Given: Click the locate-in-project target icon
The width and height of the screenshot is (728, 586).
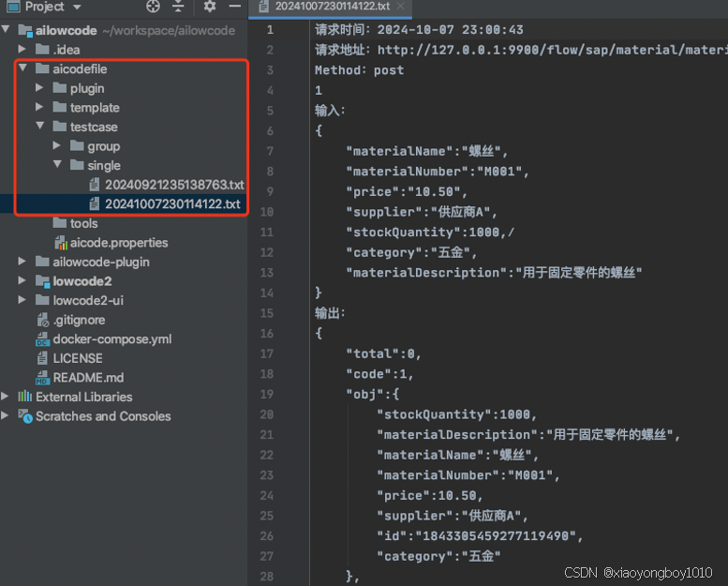Looking at the screenshot, I should coord(153,7).
